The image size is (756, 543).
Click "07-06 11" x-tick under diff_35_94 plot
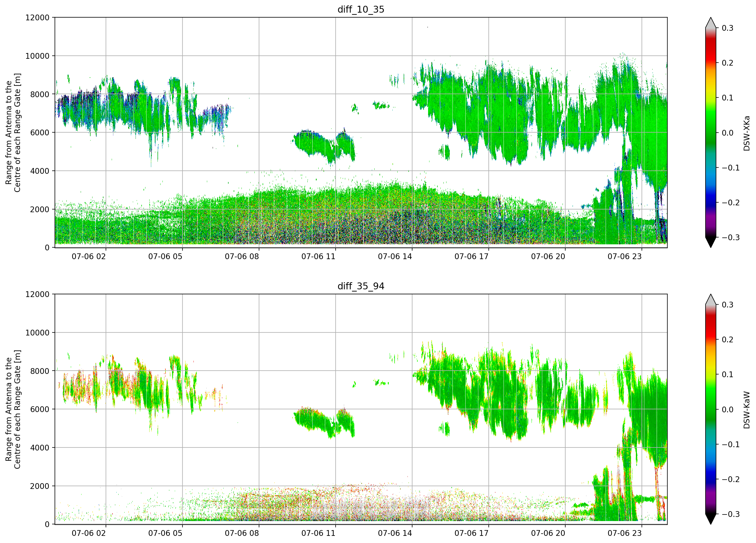point(318,533)
